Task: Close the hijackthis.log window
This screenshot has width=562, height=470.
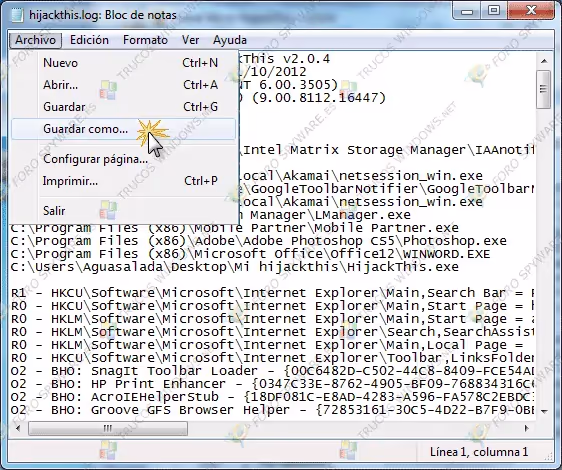Action: [531, 11]
